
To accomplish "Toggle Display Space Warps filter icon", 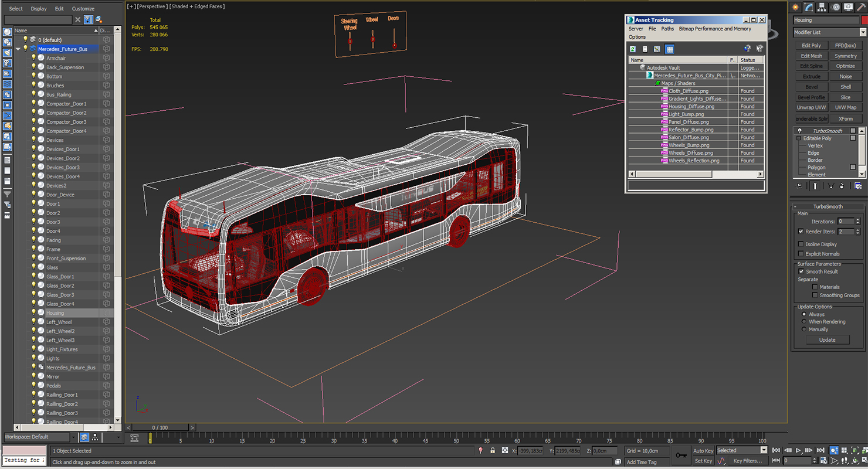I will pyautogui.click(x=7, y=84).
